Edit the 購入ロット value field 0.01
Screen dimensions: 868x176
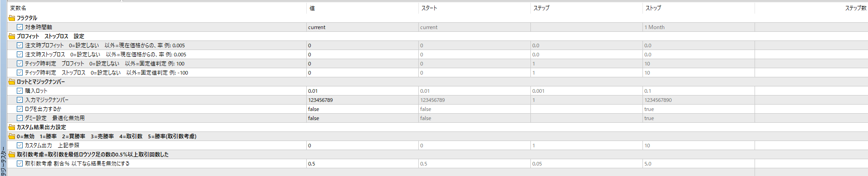[362, 91]
